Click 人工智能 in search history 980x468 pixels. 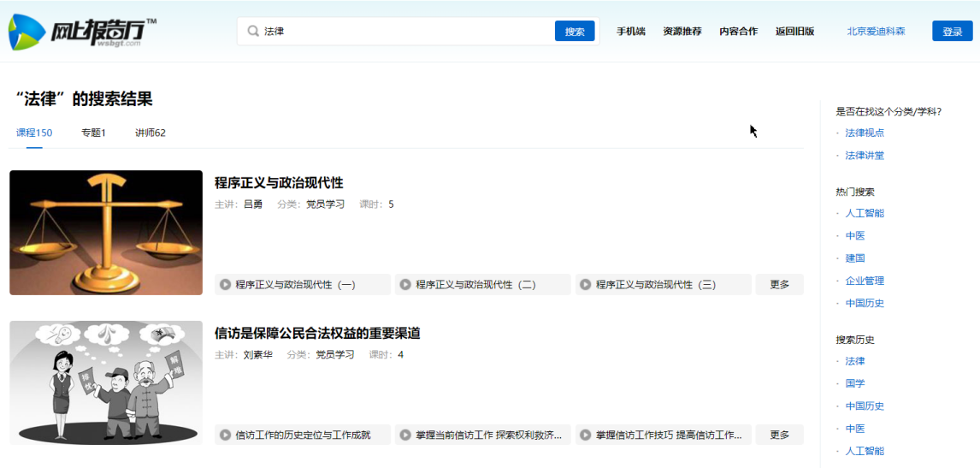click(x=865, y=451)
